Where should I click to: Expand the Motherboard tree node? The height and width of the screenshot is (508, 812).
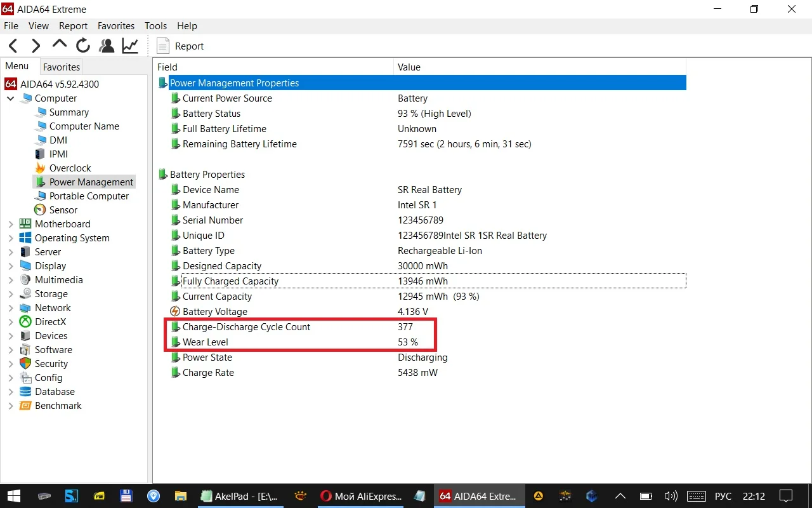coord(11,224)
